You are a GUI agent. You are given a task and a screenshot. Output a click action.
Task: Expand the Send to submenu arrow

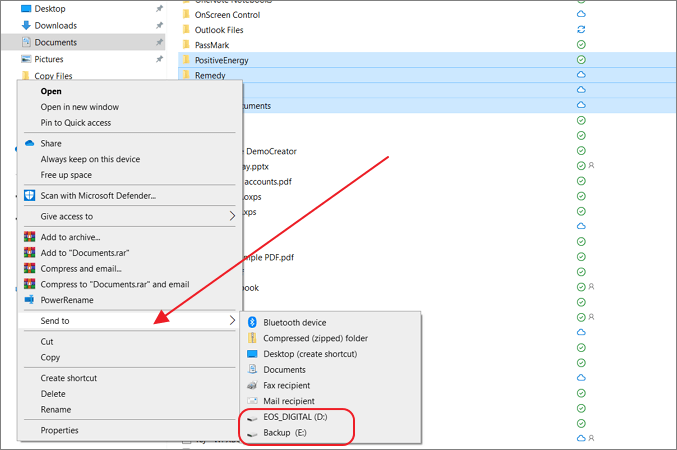click(x=233, y=321)
